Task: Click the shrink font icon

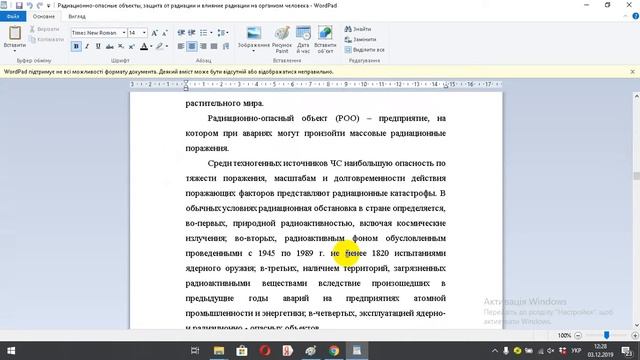Action: [165, 33]
